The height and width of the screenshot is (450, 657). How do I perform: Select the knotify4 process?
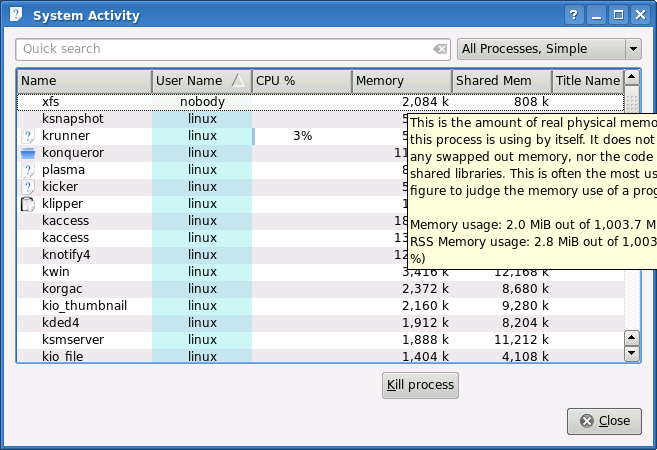pyautogui.click(x=66, y=255)
